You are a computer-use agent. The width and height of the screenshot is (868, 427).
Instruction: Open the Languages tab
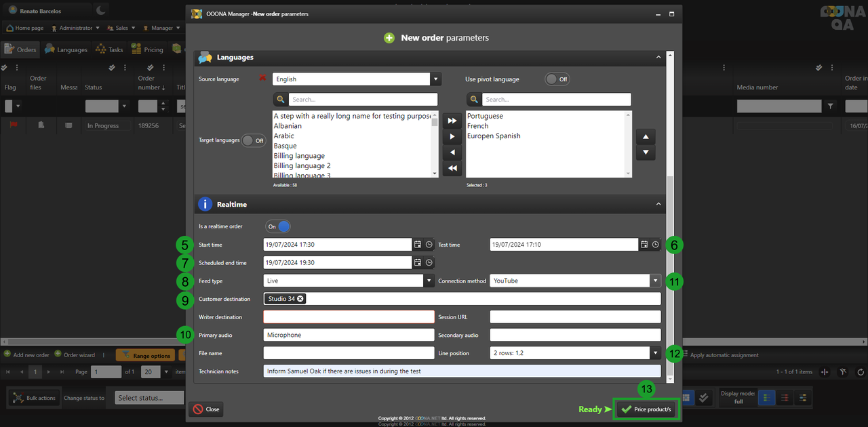coord(66,49)
